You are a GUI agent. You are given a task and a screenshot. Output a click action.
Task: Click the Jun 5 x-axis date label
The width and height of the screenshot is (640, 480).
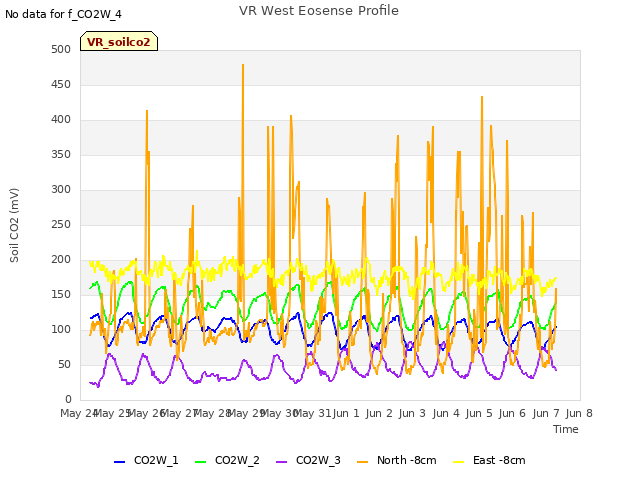pos(479,413)
